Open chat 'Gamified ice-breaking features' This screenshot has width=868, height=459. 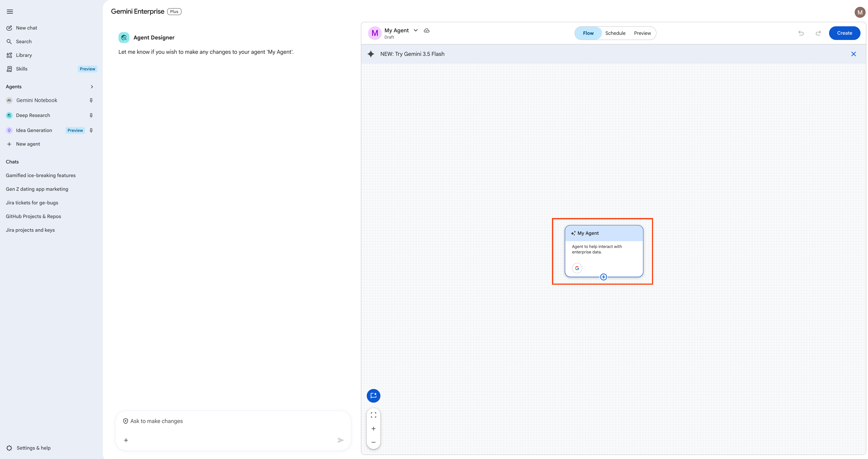[x=41, y=175]
